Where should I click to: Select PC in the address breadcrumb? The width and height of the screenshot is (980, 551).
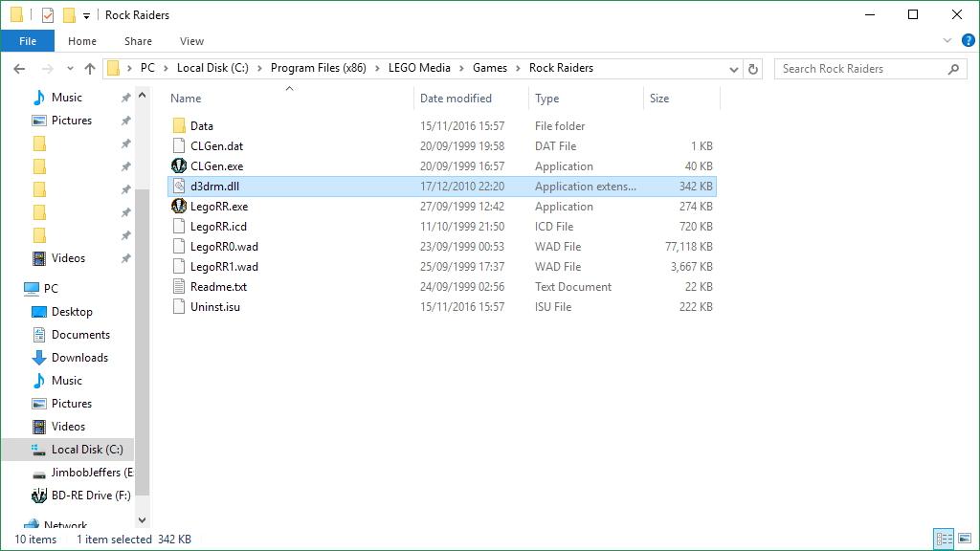click(x=147, y=68)
